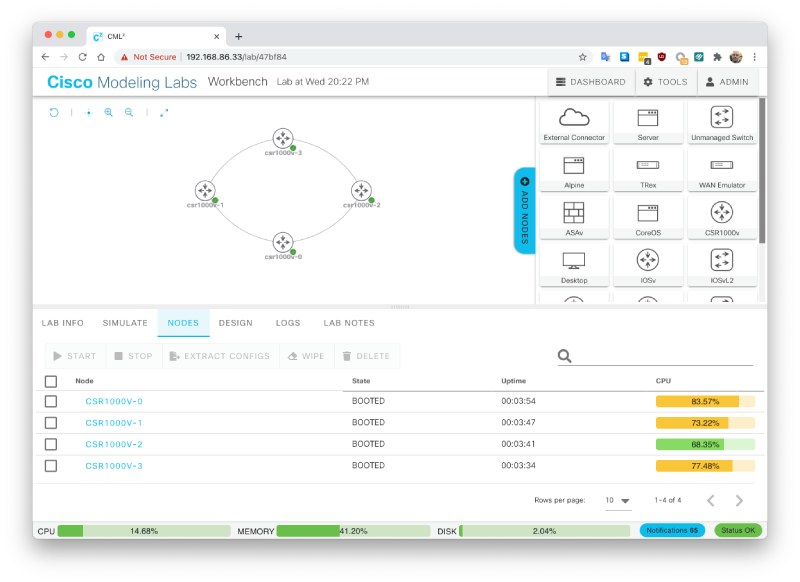
Task: Open the browser extensions puzzle icon
Action: tap(717, 57)
